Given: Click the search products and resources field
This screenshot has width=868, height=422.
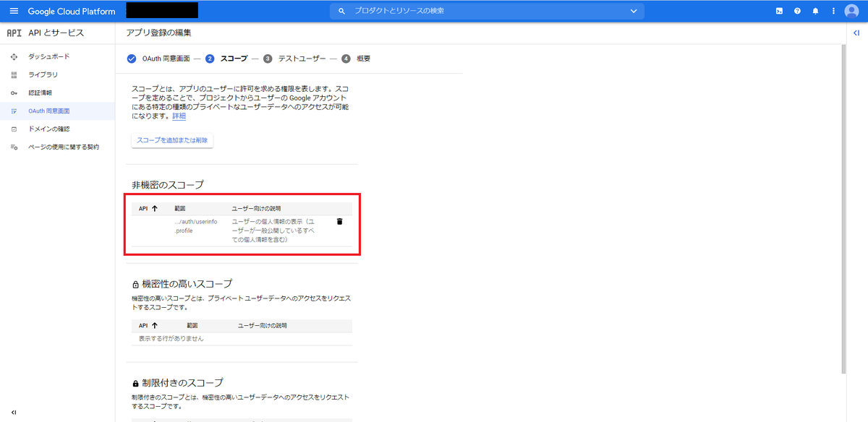Looking at the screenshot, I should click(488, 11).
